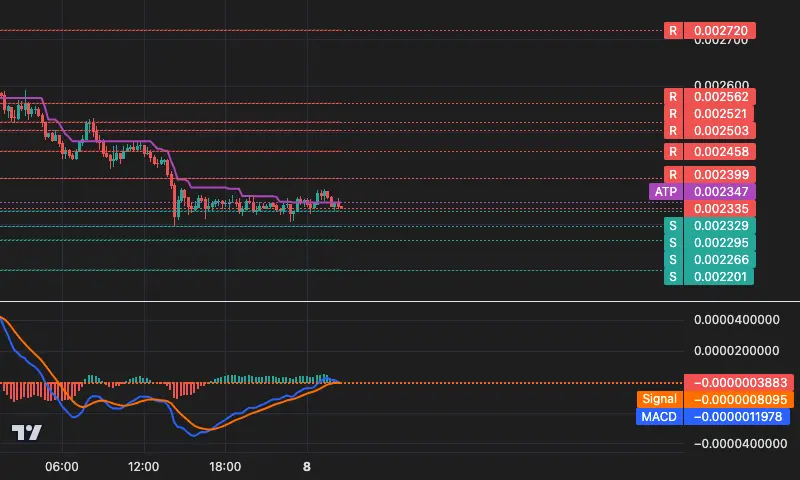The height and width of the screenshot is (480, 800).
Task: Select the support label 0.002329
Action: (710, 225)
